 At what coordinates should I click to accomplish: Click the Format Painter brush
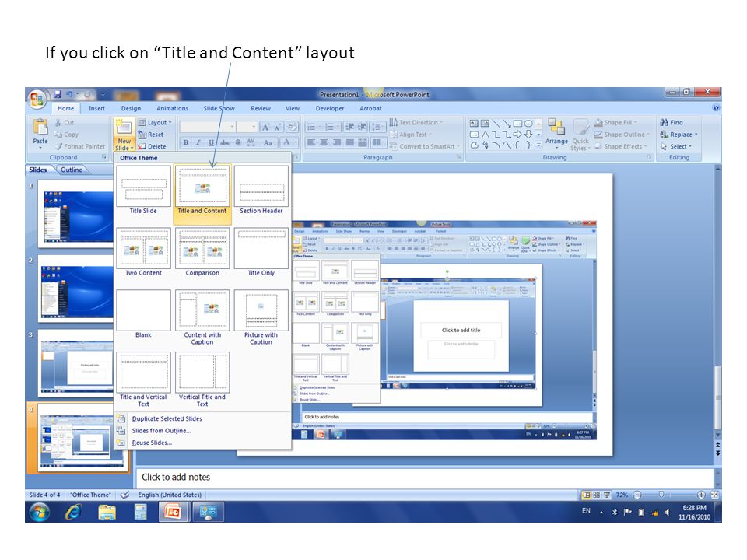(79, 146)
